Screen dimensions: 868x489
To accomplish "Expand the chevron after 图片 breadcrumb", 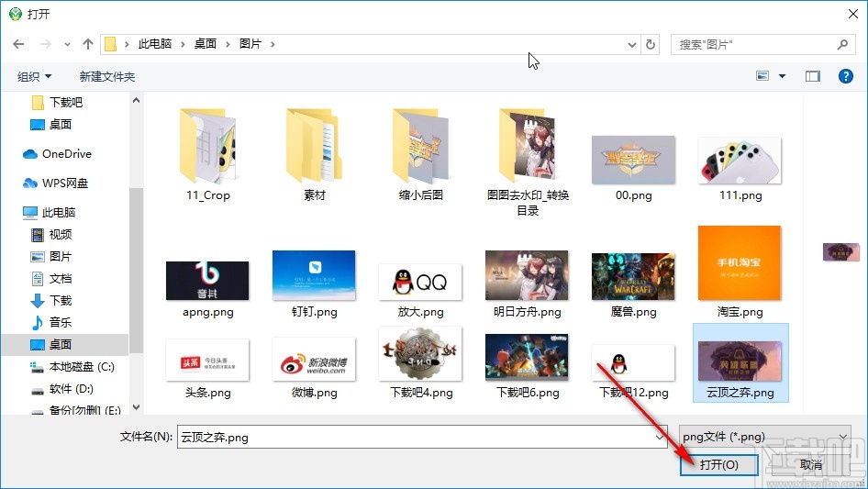I will (273, 44).
